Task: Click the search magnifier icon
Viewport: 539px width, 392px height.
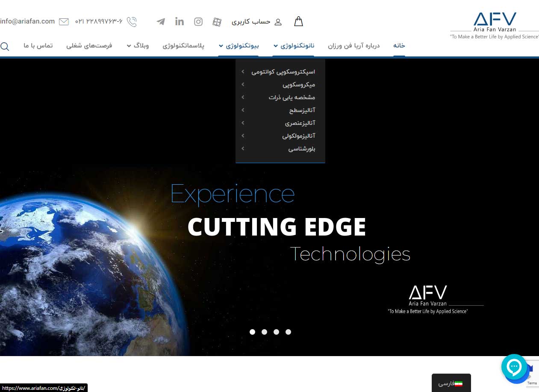Action: point(5,46)
